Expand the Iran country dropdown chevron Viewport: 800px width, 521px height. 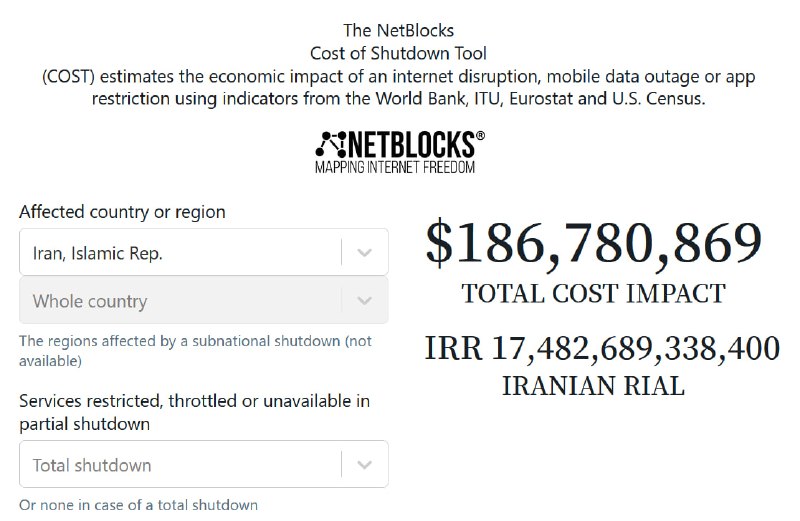[364, 253]
